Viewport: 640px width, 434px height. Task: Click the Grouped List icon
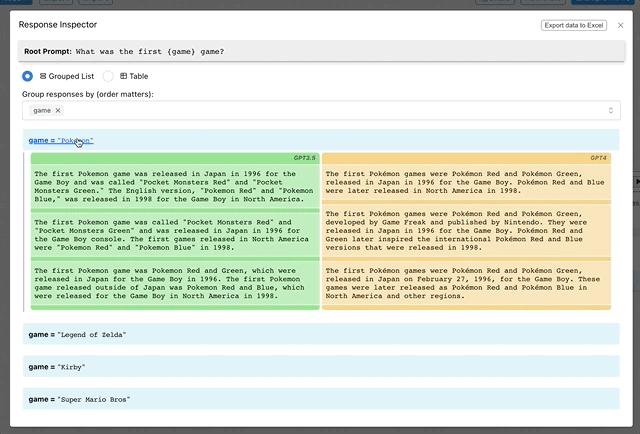[43, 76]
